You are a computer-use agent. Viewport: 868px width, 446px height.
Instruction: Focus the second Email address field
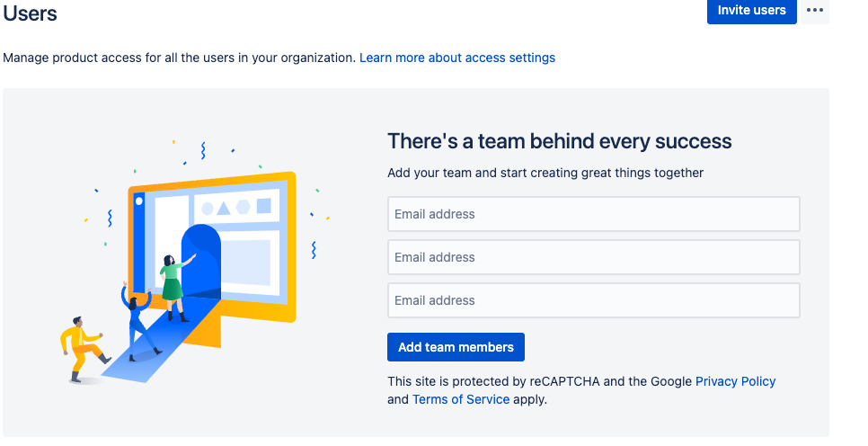(593, 257)
